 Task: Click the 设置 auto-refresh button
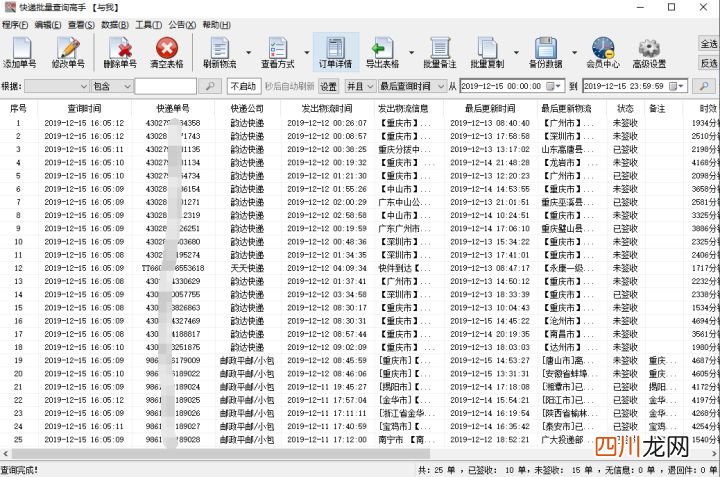click(x=328, y=86)
